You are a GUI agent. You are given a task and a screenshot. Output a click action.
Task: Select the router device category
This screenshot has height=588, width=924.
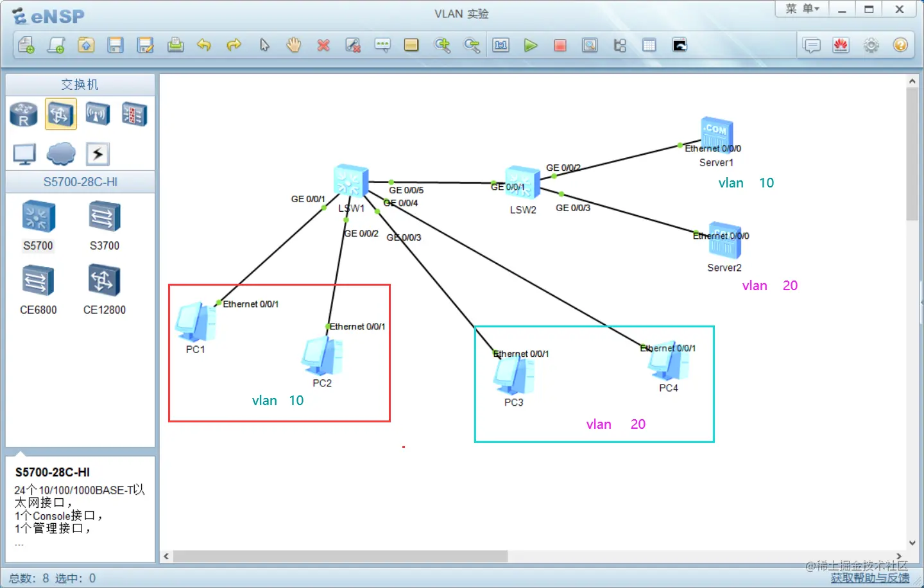click(24, 114)
